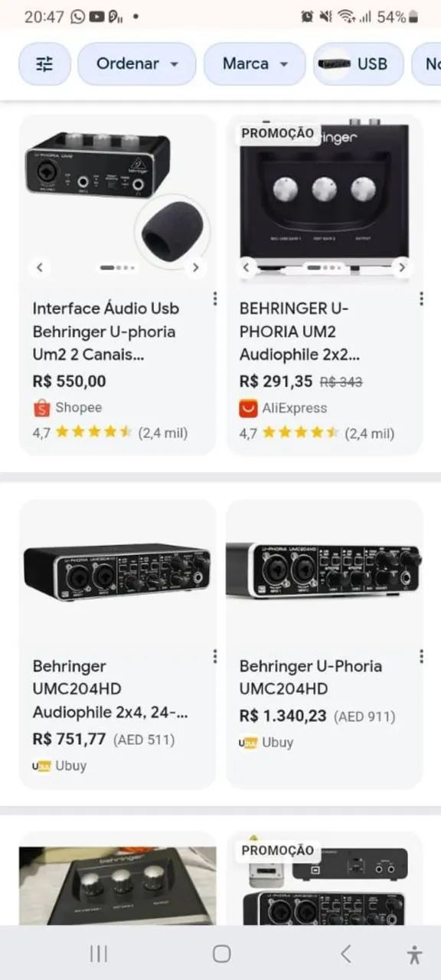441x980 pixels.
Task: Open the Marca dropdown
Action: (253, 64)
